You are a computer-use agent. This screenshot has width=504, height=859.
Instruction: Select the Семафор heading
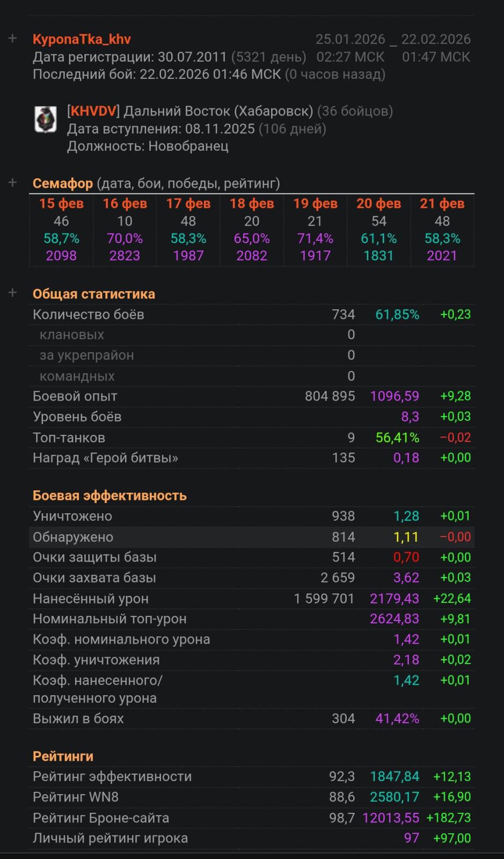63,184
